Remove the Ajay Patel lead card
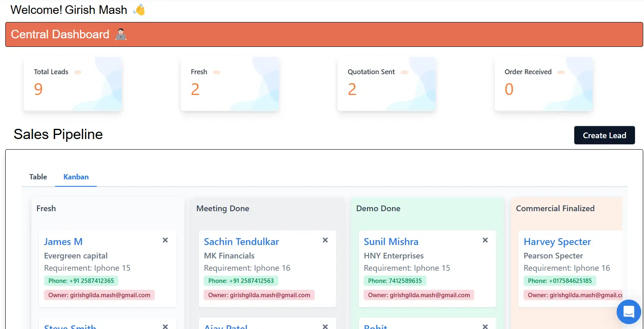The width and height of the screenshot is (644, 329). [325, 326]
